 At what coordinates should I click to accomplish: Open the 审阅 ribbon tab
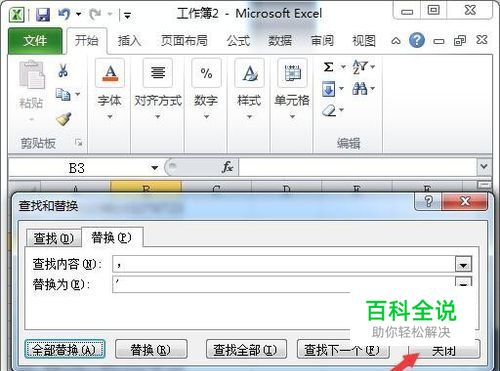(322, 41)
